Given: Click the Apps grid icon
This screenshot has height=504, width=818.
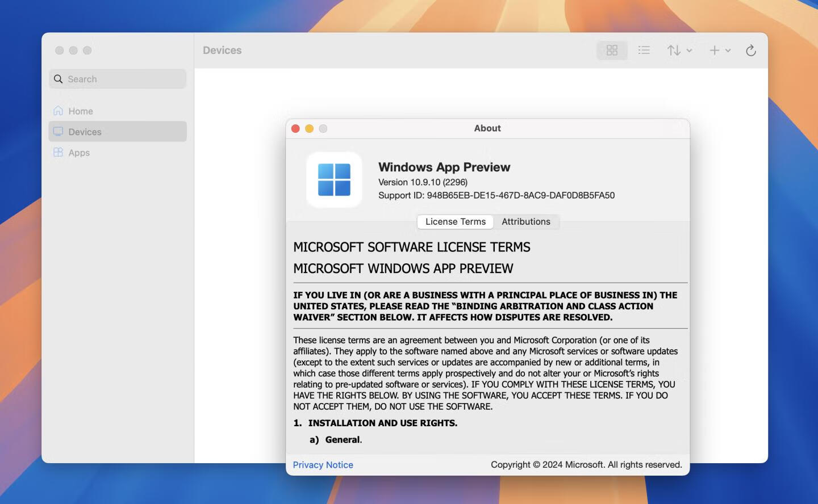Looking at the screenshot, I should coord(58,152).
